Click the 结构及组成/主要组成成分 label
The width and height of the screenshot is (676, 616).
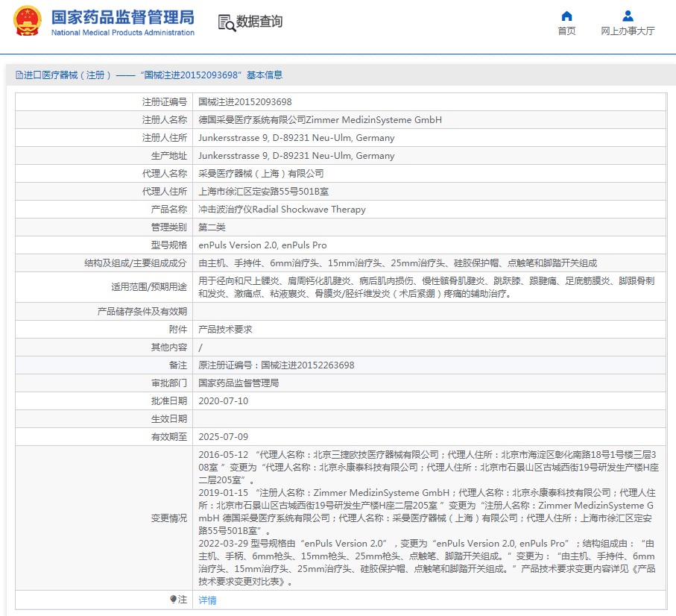136,263
